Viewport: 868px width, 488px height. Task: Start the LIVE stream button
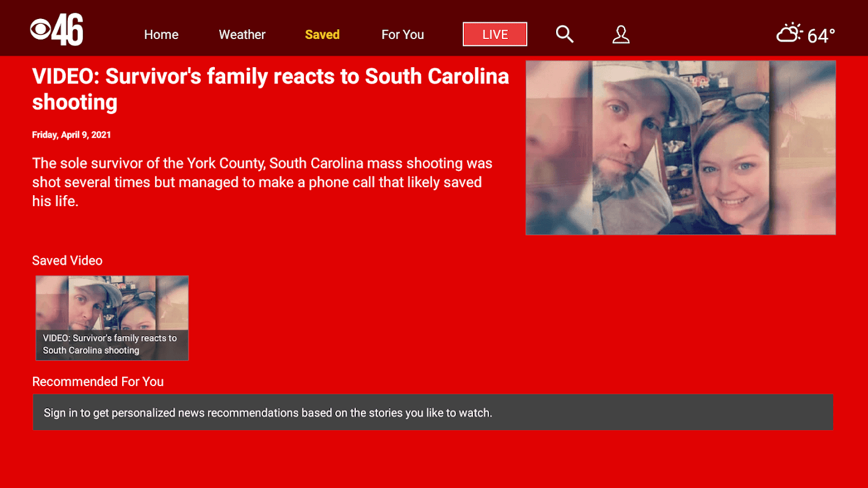[x=495, y=34]
